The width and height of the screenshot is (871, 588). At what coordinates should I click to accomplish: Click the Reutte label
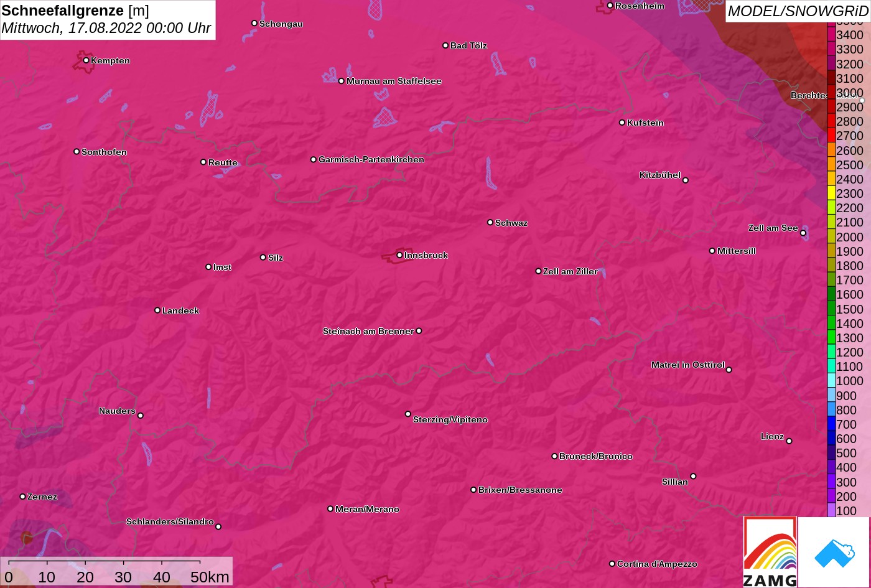(223, 162)
